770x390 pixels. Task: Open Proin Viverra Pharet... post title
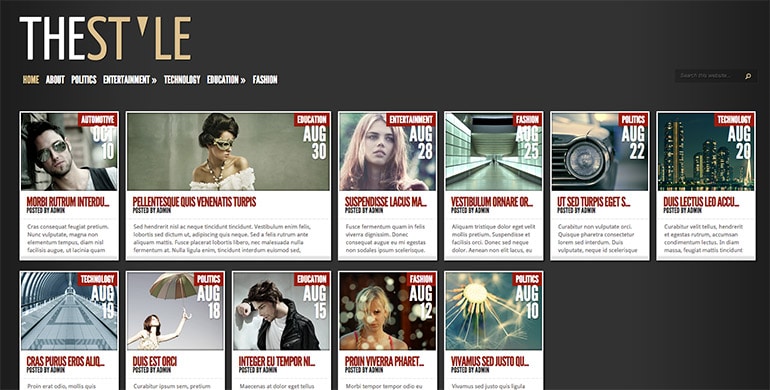384,362
